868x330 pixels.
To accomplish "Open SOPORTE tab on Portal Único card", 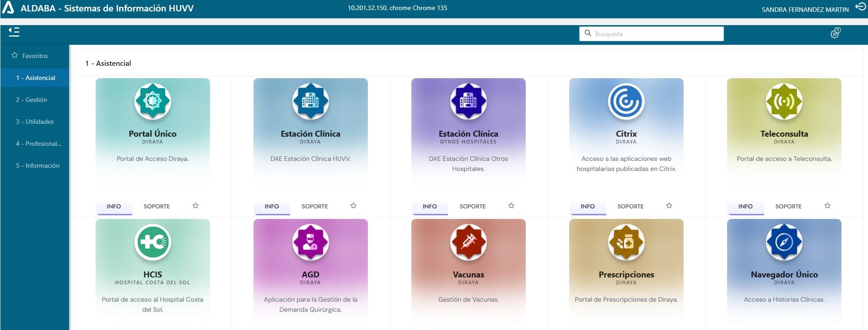I will point(157,207).
